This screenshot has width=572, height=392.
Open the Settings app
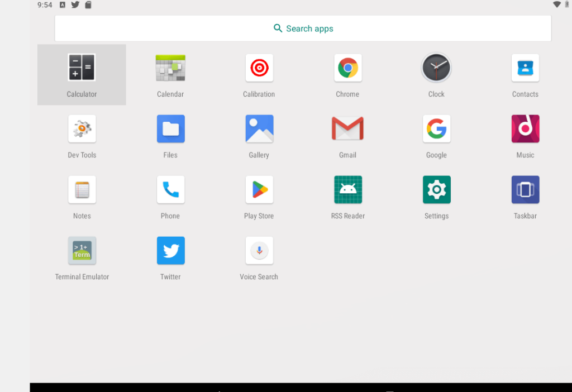pyautogui.click(x=436, y=189)
